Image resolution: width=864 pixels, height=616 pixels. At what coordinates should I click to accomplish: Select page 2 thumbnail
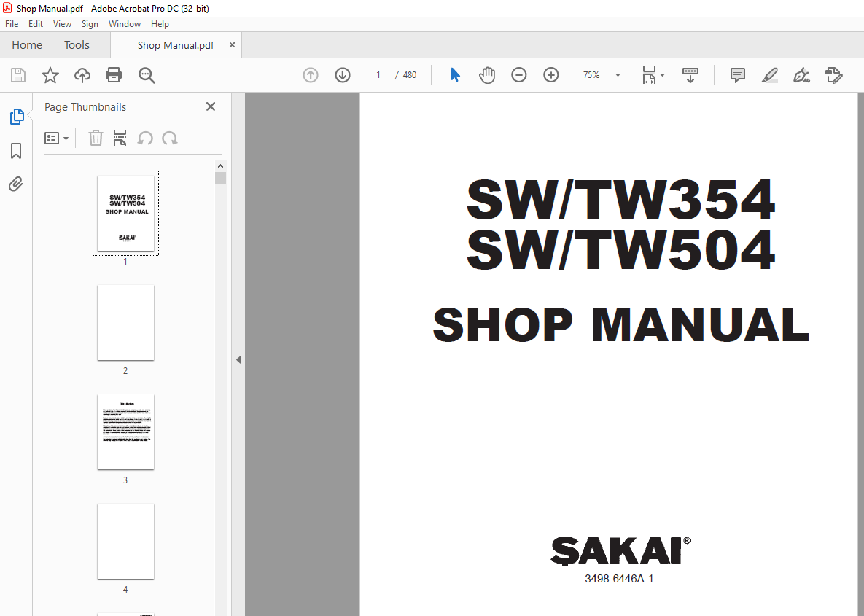click(125, 322)
